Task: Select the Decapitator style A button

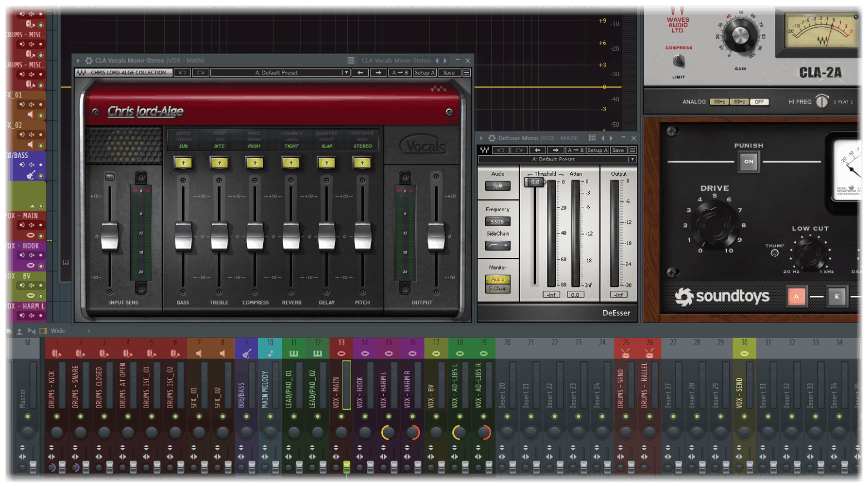Action: (x=796, y=296)
